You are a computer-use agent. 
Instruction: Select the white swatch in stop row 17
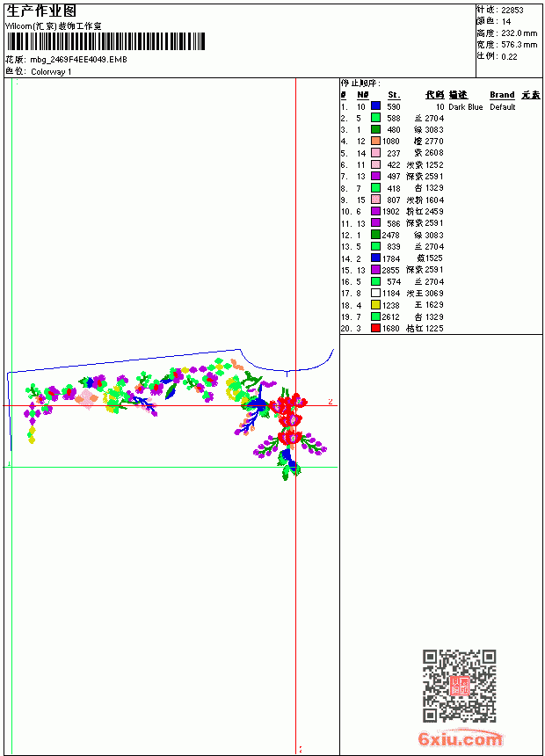pos(375,293)
